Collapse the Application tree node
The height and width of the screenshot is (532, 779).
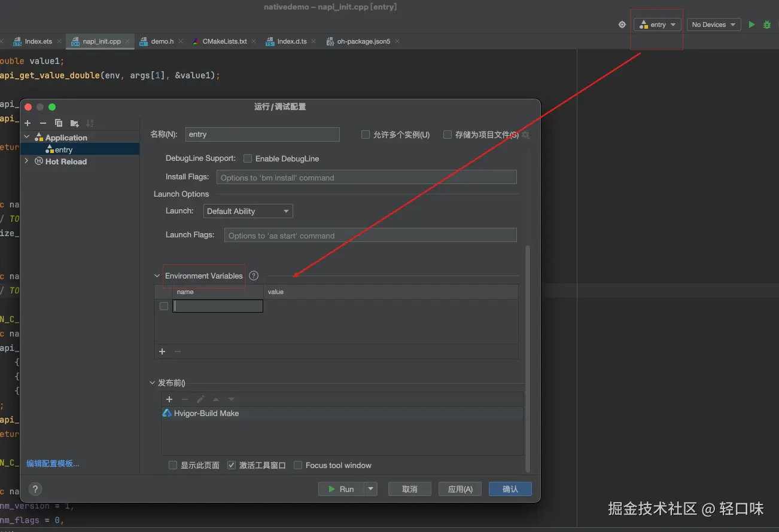pos(27,137)
